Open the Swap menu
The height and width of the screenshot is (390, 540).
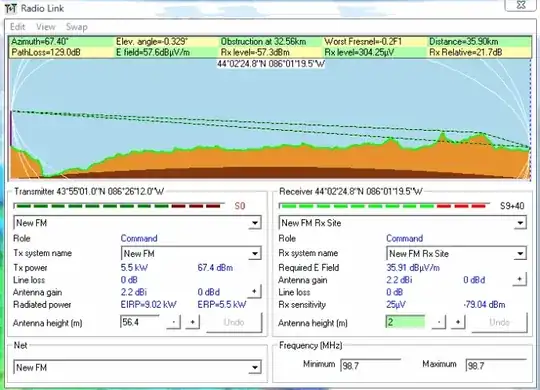(76, 27)
